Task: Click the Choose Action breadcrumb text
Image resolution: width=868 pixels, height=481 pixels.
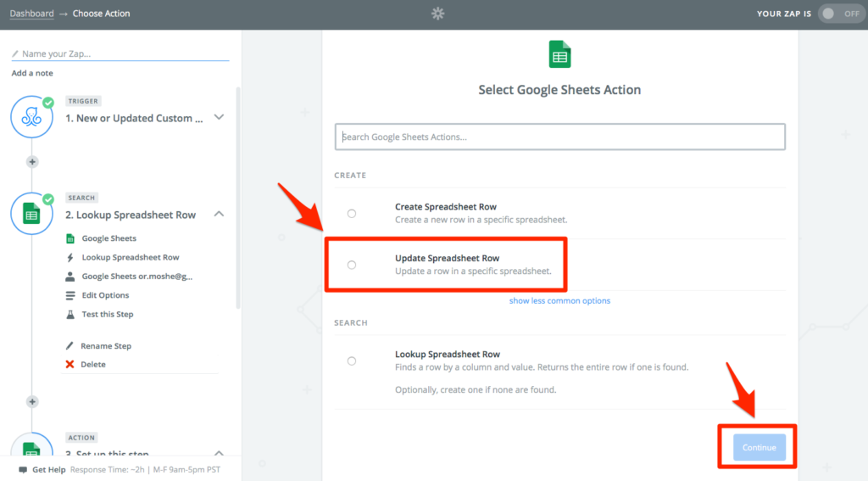Action: (102, 14)
